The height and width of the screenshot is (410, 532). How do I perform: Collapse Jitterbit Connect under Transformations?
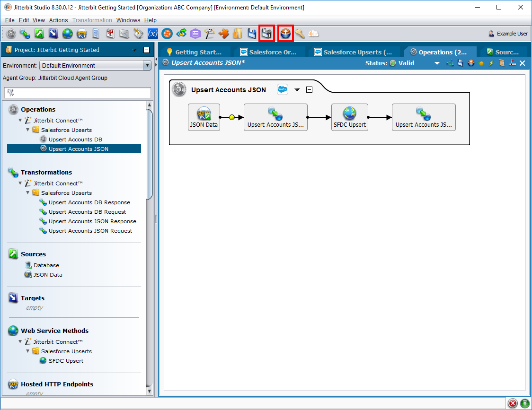[20, 183]
